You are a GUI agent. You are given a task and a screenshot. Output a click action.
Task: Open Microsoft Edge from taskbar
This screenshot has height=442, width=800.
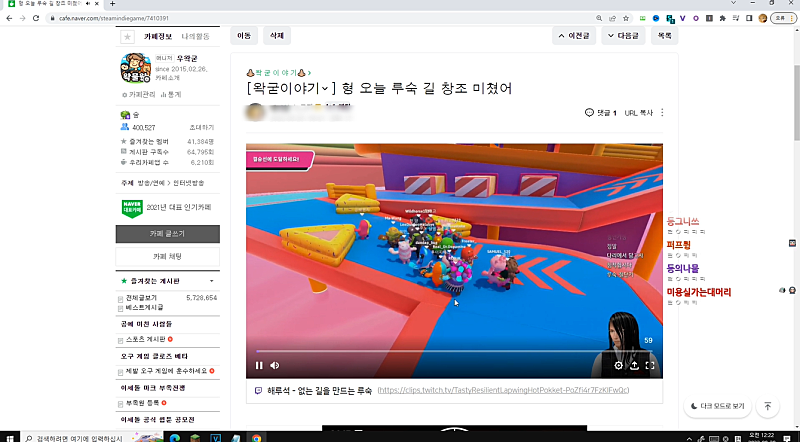pyautogui.click(x=174, y=438)
